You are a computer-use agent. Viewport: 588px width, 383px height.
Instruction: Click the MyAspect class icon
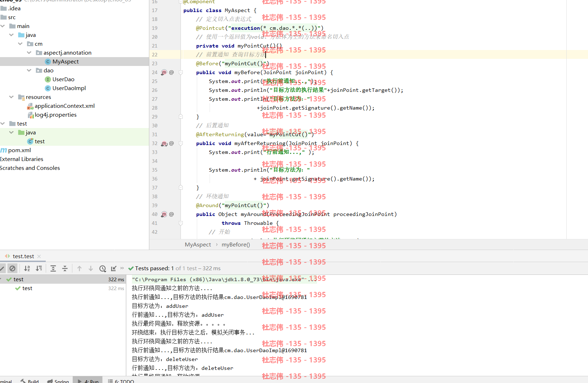click(x=48, y=61)
